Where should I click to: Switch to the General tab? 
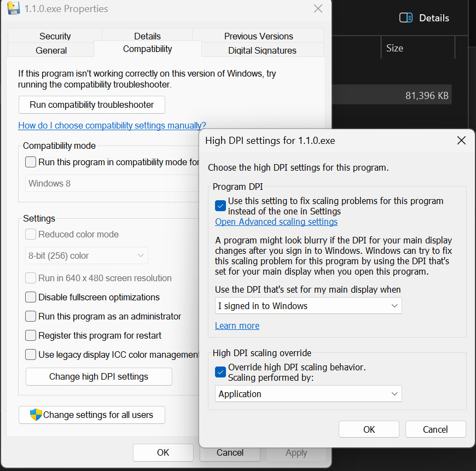pos(51,50)
